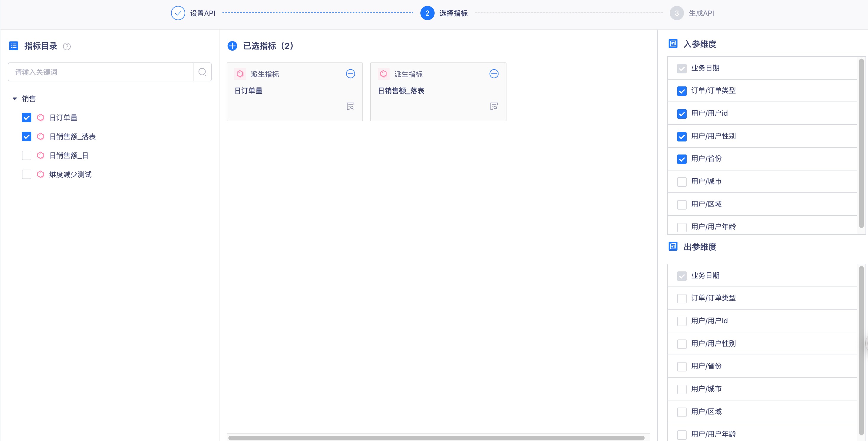Select 日销售额_落表 label in indicator tree

tap(72, 136)
